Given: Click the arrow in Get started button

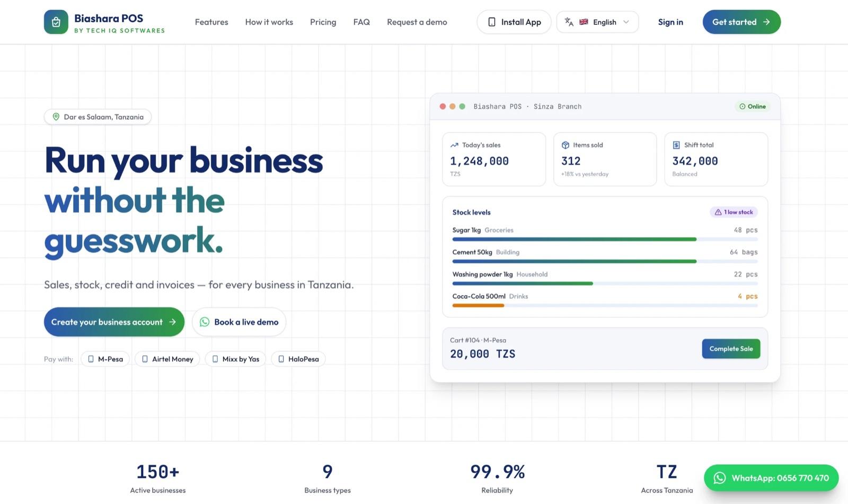Looking at the screenshot, I should pos(766,22).
